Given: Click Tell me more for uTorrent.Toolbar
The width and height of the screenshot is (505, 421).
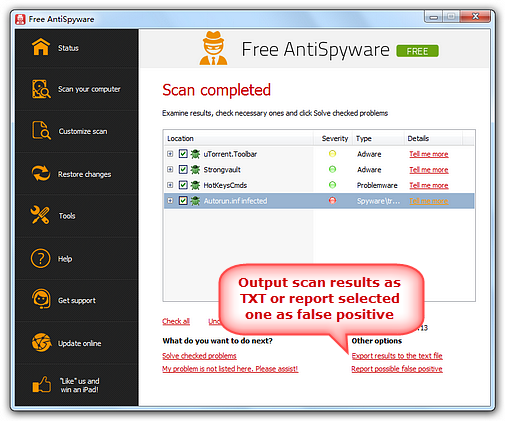Looking at the screenshot, I should pos(429,154).
